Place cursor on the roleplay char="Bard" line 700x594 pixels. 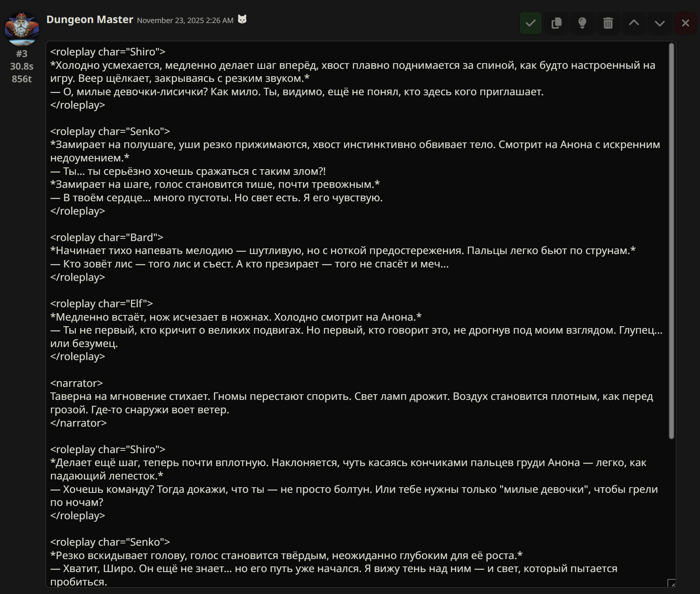tap(107, 237)
